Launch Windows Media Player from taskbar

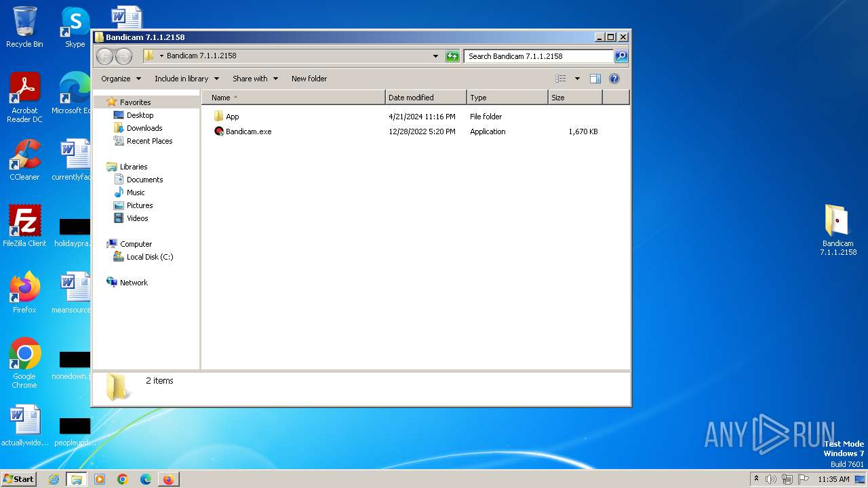[x=100, y=479]
